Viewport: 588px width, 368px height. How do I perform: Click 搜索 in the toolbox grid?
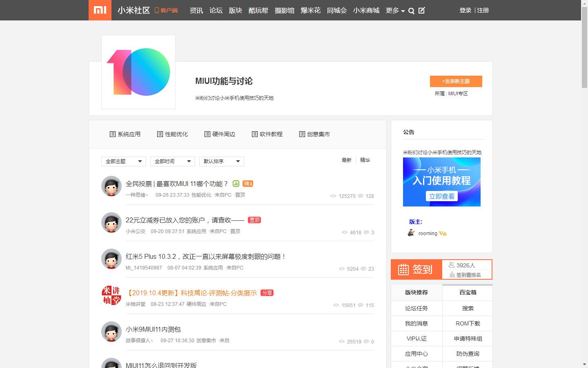click(x=468, y=308)
